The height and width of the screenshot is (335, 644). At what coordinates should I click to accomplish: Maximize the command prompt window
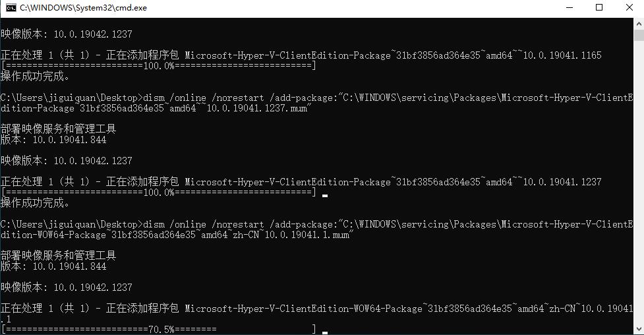pos(599,8)
